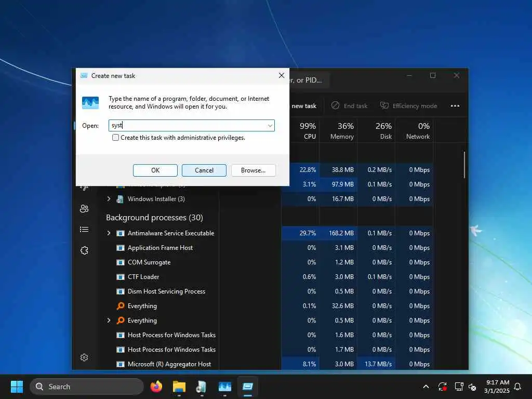Click the Run dialog program icon
Image resolution: width=532 pixels, height=399 pixels.
tap(90, 102)
